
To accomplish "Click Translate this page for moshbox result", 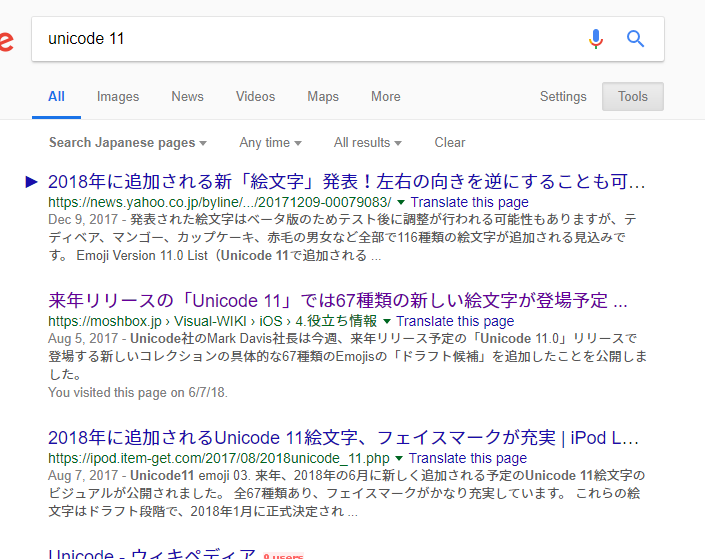I will pyautogui.click(x=455, y=322).
